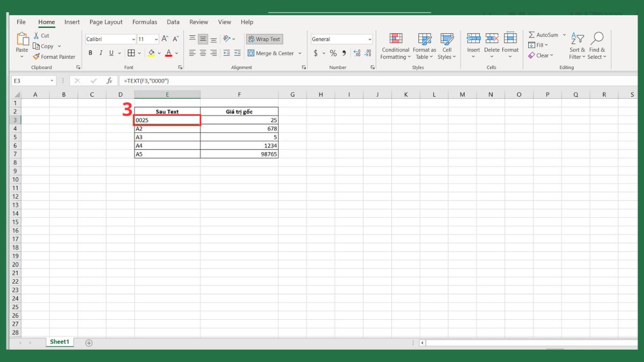Toggle Bold formatting
The height and width of the screenshot is (362, 644).
coord(90,53)
